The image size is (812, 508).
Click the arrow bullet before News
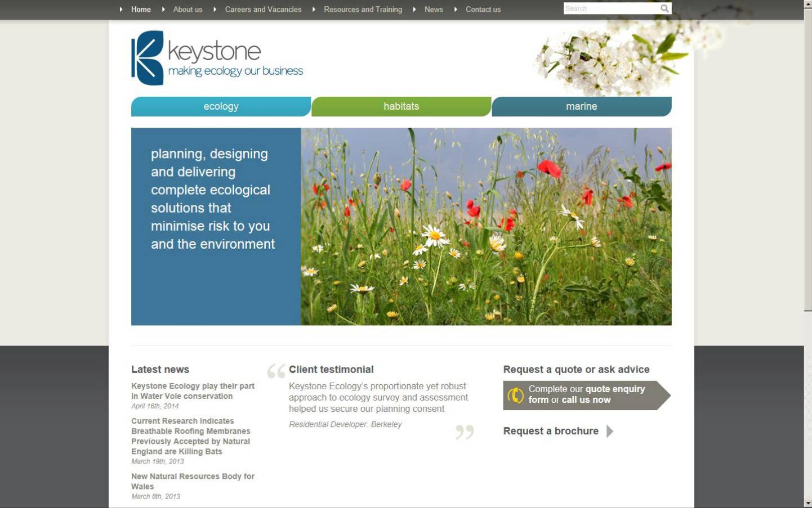click(x=414, y=9)
